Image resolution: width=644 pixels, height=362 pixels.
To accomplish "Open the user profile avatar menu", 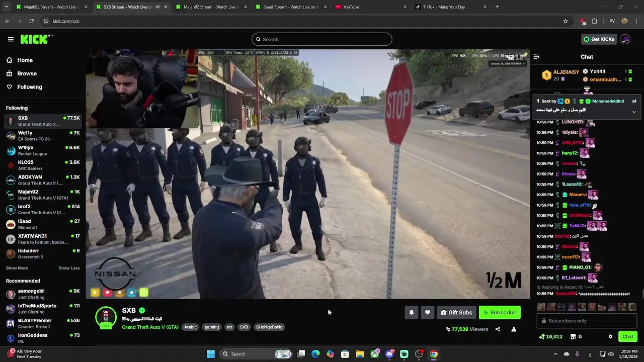I will tap(625, 39).
